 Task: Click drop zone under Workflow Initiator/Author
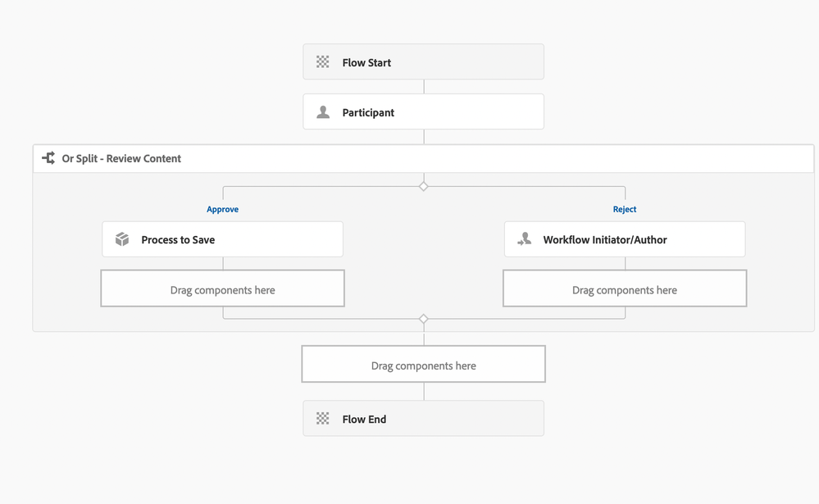(x=625, y=289)
